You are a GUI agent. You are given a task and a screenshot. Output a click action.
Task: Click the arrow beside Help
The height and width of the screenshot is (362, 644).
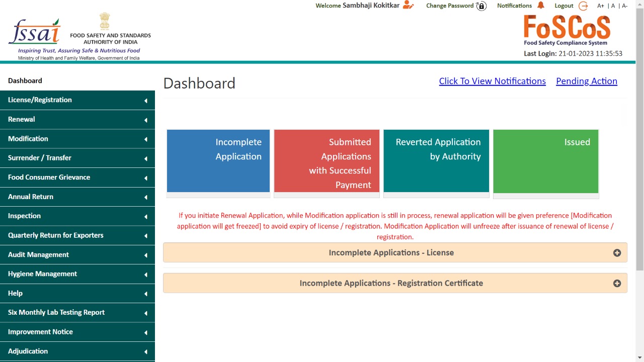pyautogui.click(x=145, y=294)
